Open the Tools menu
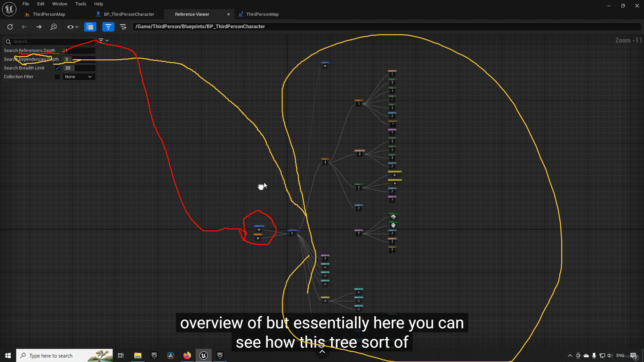 tap(80, 4)
